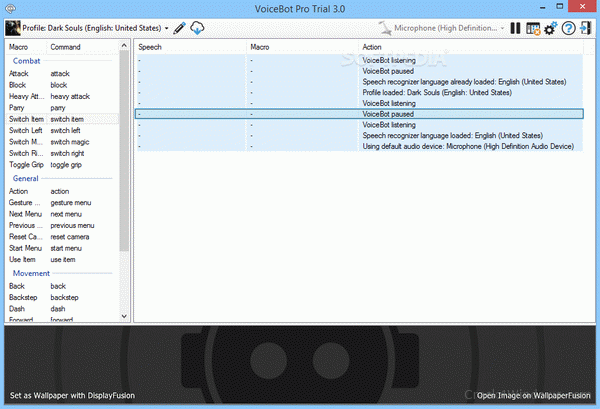This screenshot has width=600, height=409.
Task: Click the macro list scrollbar down arrow
Action: 124,316
